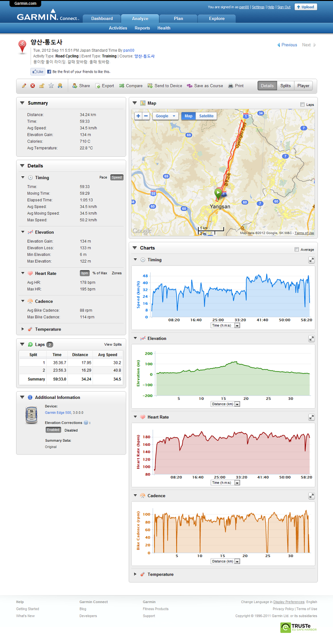333x644 pixels.
Task: Click the Garmin.com tab at top
Action: point(25,3)
